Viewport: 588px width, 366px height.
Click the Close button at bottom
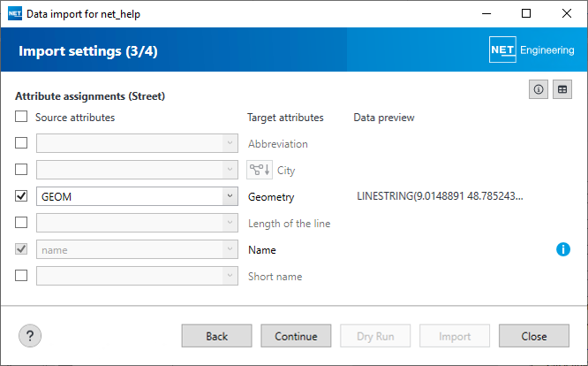(x=533, y=336)
